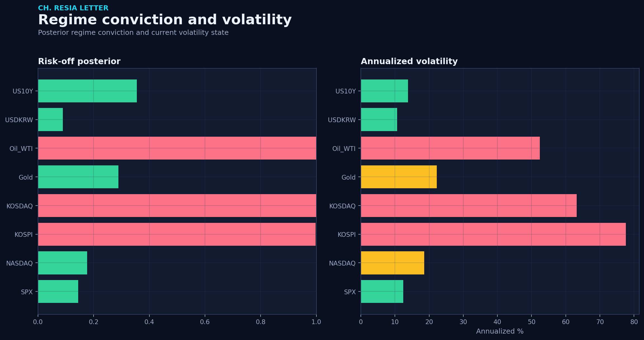Click the 50 tick on volatility axis
644x340 pixels.
point(531,322)
